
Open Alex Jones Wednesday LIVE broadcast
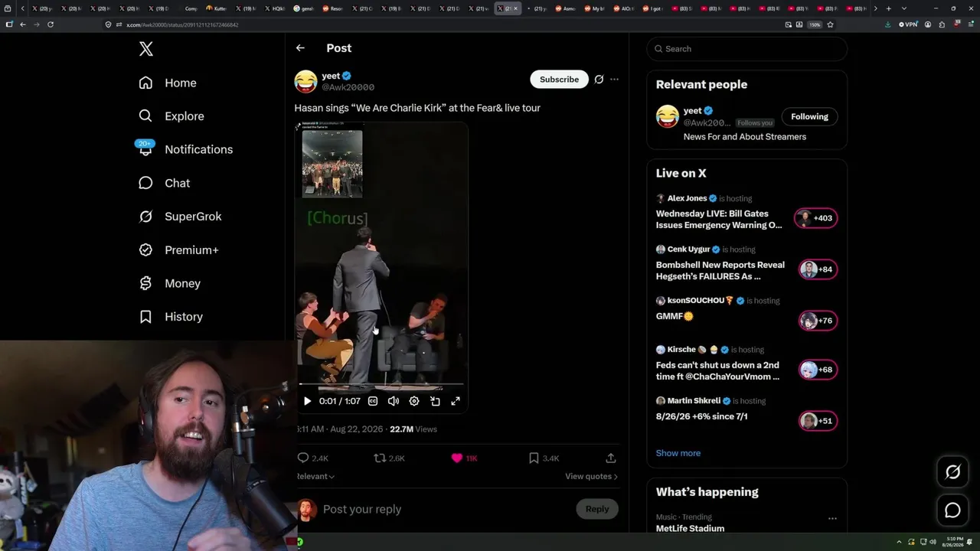click(719, 220)
